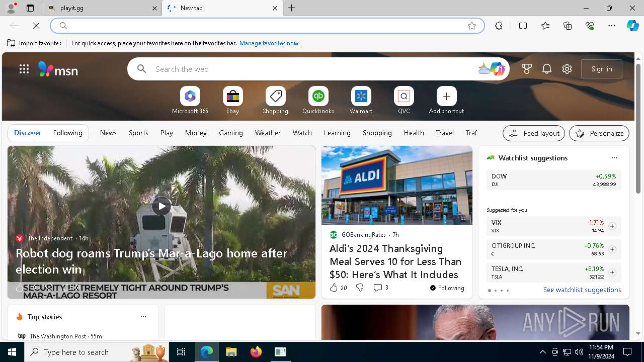Open the Money category

coord(196,133)
